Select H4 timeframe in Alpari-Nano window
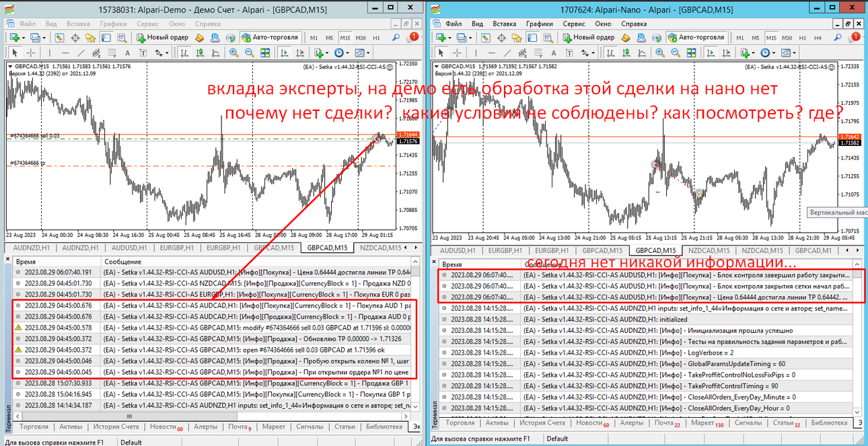868x446 pixels. click(818, 37)
